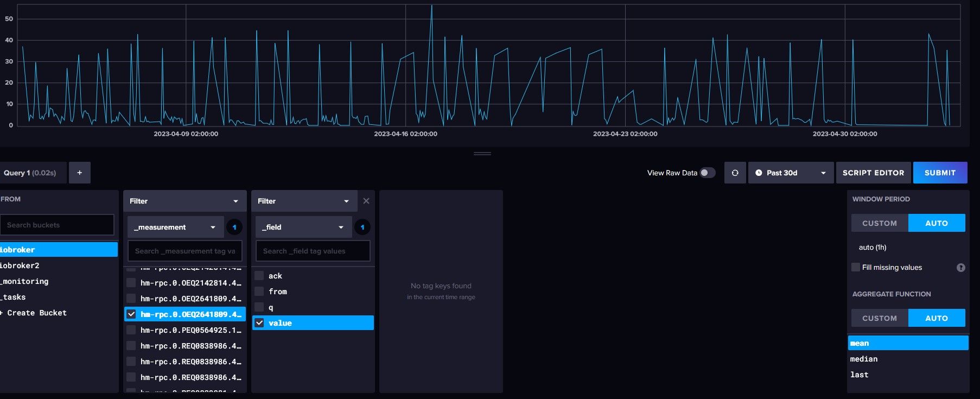Uncheck the selected hm-rpc.0.OEQ2641809 measurement
The image size is (980, 399).
[x=131, y=314]
